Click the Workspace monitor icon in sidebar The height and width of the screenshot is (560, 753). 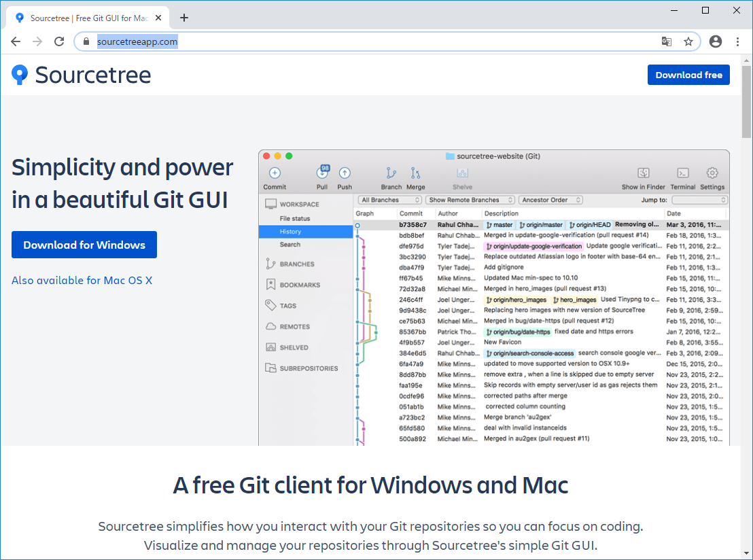point(271,204)
